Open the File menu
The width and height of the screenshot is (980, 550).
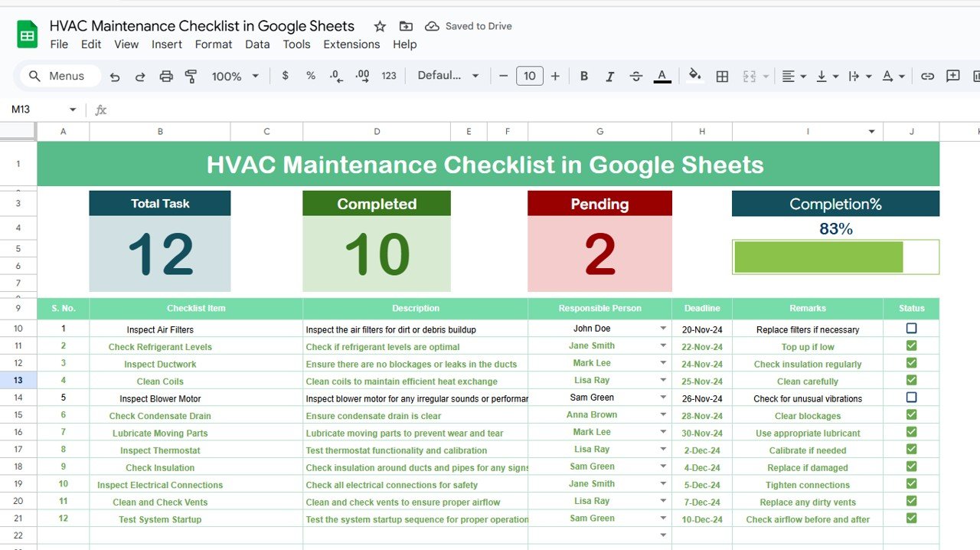click(x=59, y=44)
